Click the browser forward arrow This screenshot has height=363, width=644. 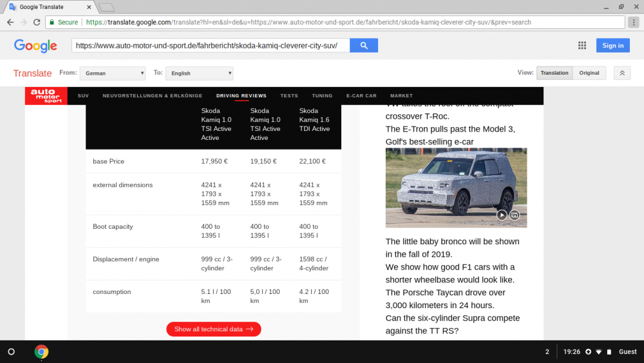click(x=23, y=22)
